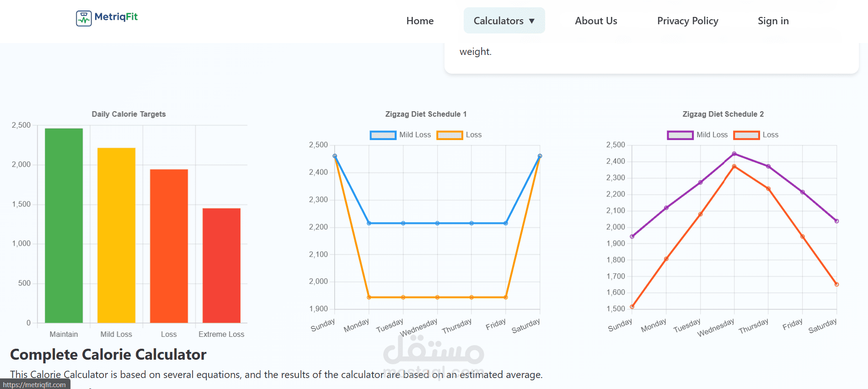
Task: Open the About Us page
Action: (596, 21)
